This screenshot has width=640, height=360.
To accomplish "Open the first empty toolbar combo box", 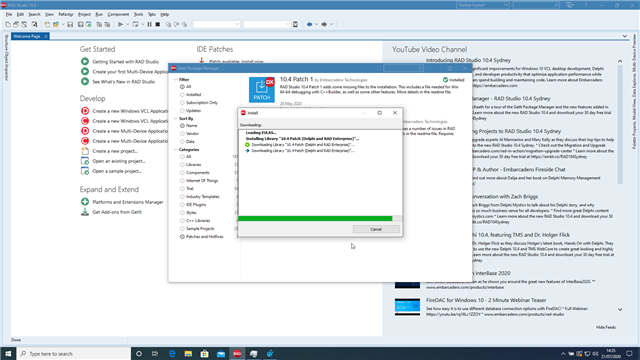I will 216,24.
